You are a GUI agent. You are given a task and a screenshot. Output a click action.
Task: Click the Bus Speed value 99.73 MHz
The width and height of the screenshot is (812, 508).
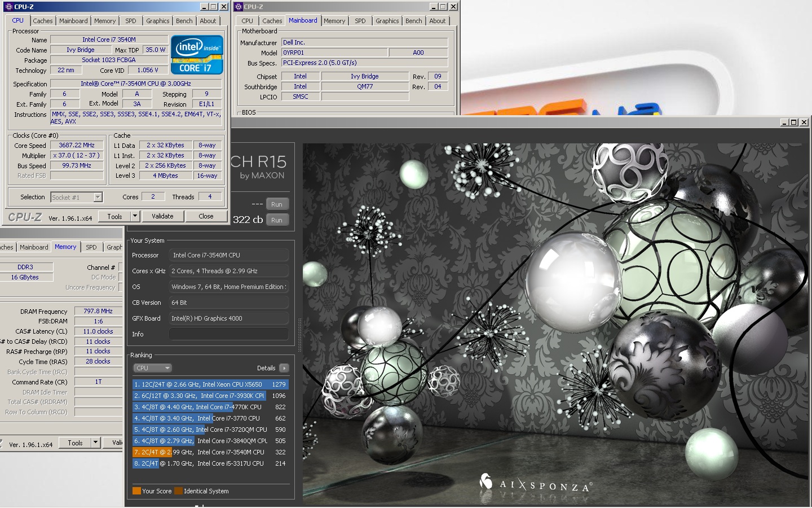(77, 165)
